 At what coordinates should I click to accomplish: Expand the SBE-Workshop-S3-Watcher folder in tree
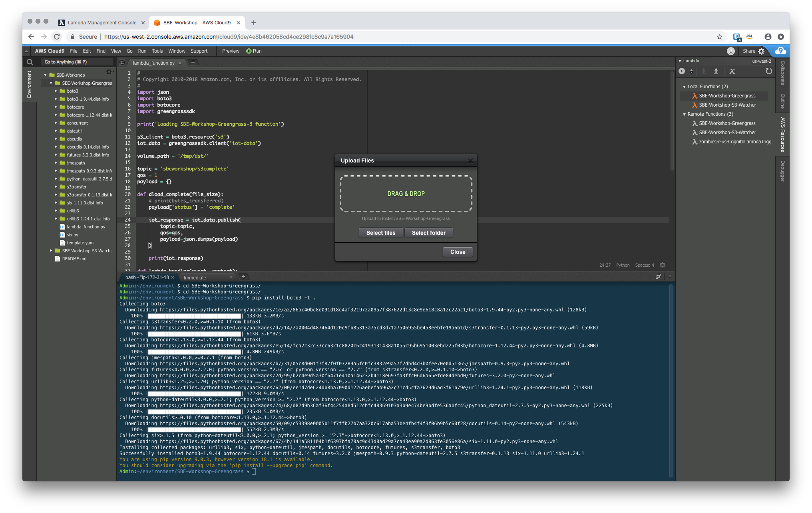(51, 251)
